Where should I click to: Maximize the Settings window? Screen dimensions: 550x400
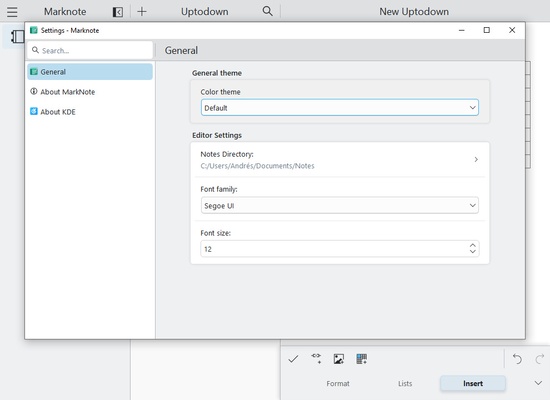[487, 30]
